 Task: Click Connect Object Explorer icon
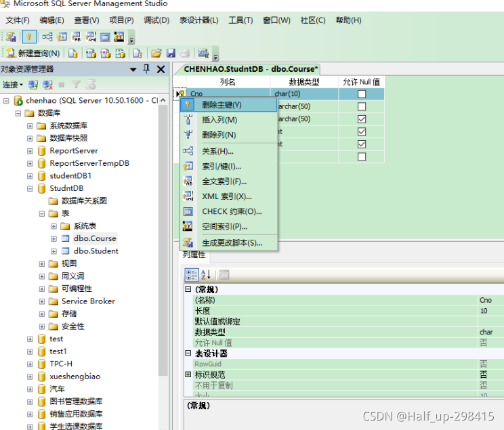tap(33, 85)
